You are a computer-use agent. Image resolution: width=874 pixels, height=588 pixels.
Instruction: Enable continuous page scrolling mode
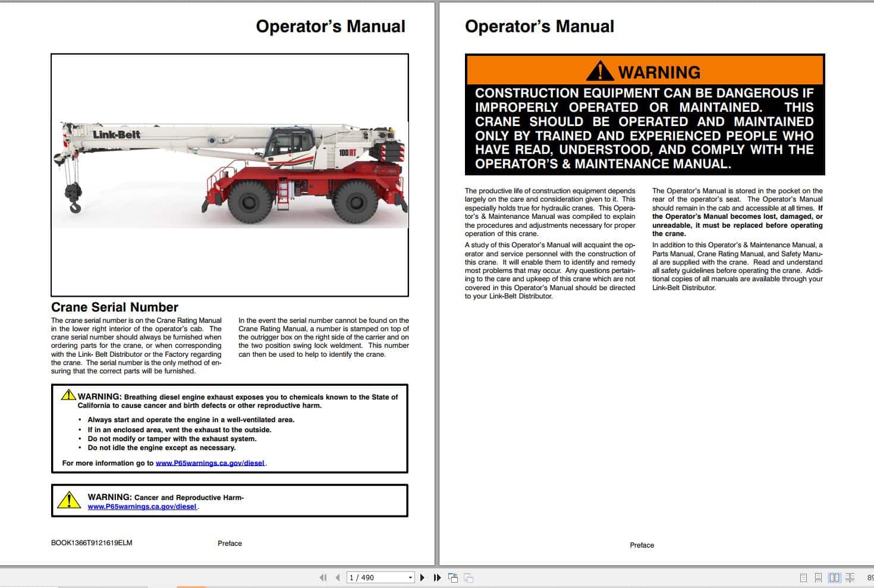[x=819, y=577]
